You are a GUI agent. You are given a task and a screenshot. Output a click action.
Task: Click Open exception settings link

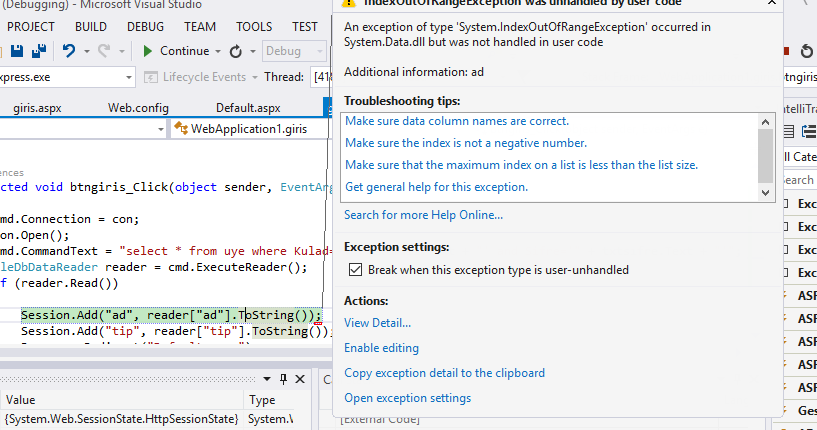point(407,398)
